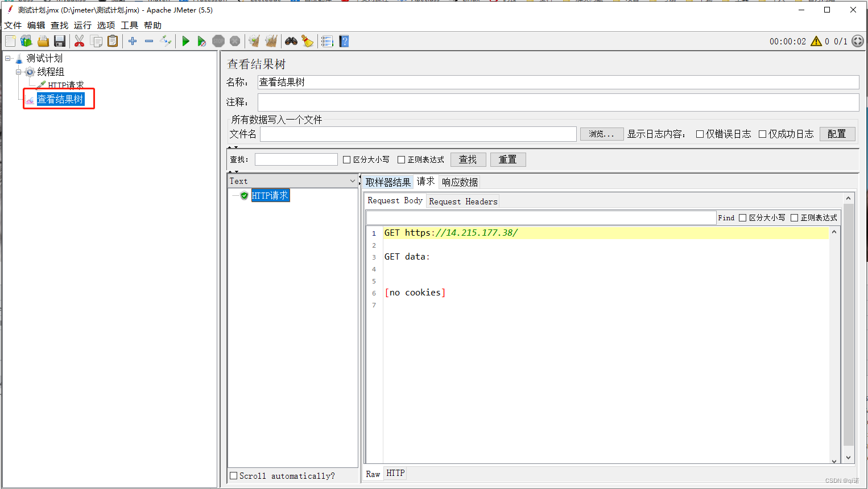Click the 文件名 input field
Viewport: 868px width, 489px height.
coord(418,134)
